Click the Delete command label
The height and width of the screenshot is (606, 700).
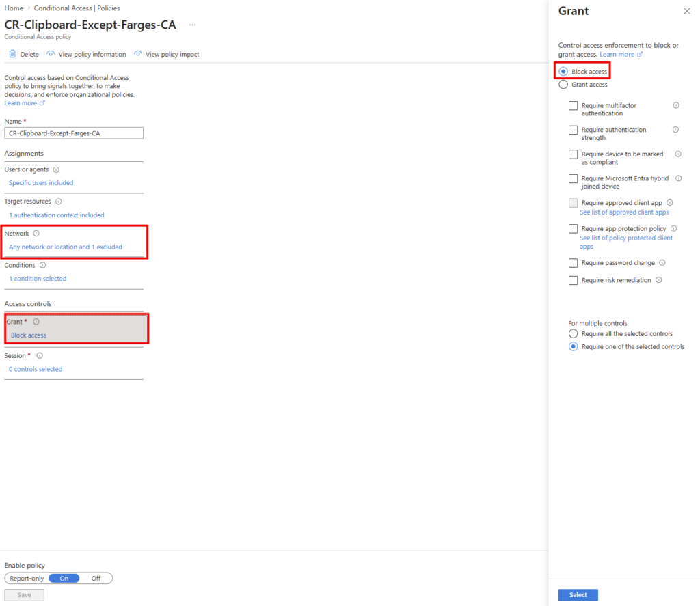(29, 54)
